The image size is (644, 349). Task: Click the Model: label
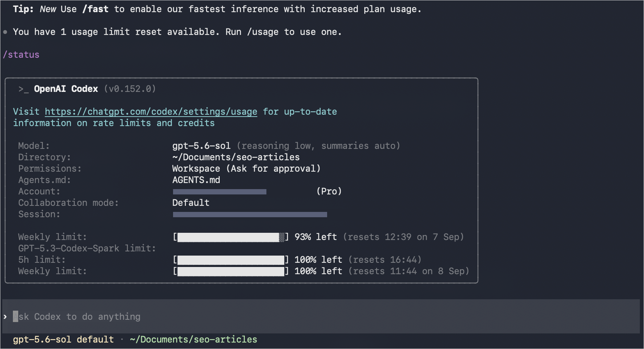coord(34,146)
